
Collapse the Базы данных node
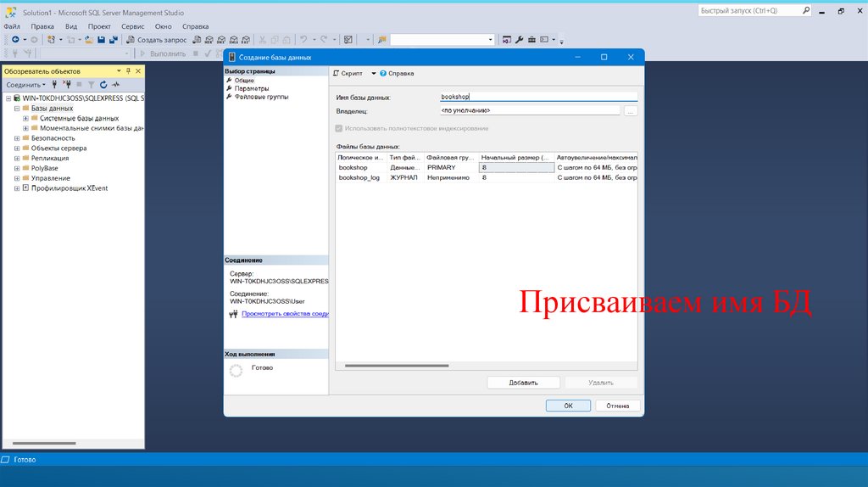tap(17, 109)
